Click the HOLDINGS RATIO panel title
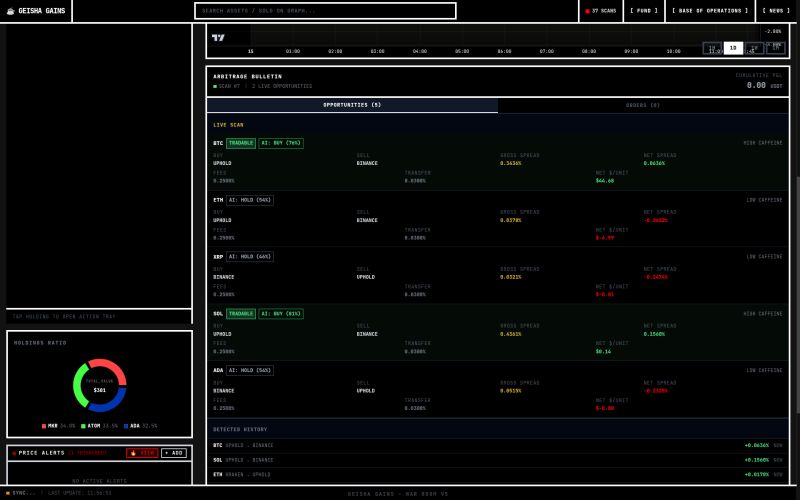The height and width of the screenshot is (500, 800). point(40,343)
